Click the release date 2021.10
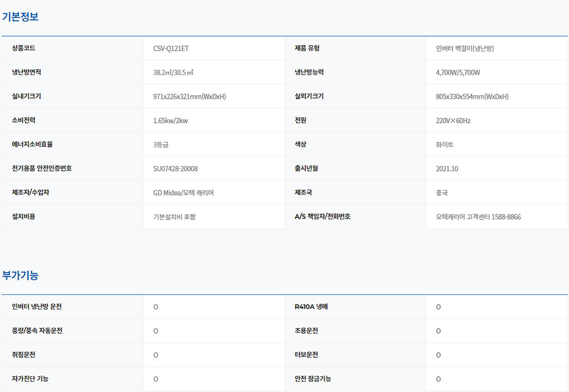The height and width of the screenshot is (392, 569). (x=447, y=168)
